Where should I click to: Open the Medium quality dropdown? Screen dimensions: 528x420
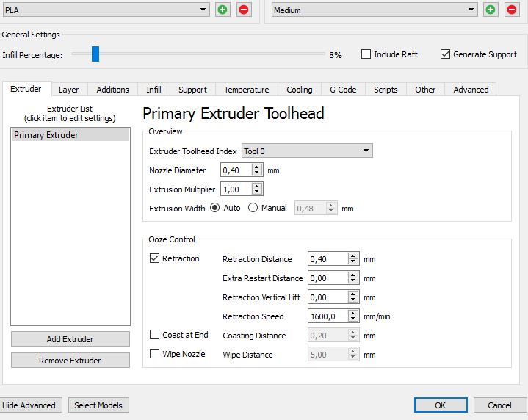375,10
